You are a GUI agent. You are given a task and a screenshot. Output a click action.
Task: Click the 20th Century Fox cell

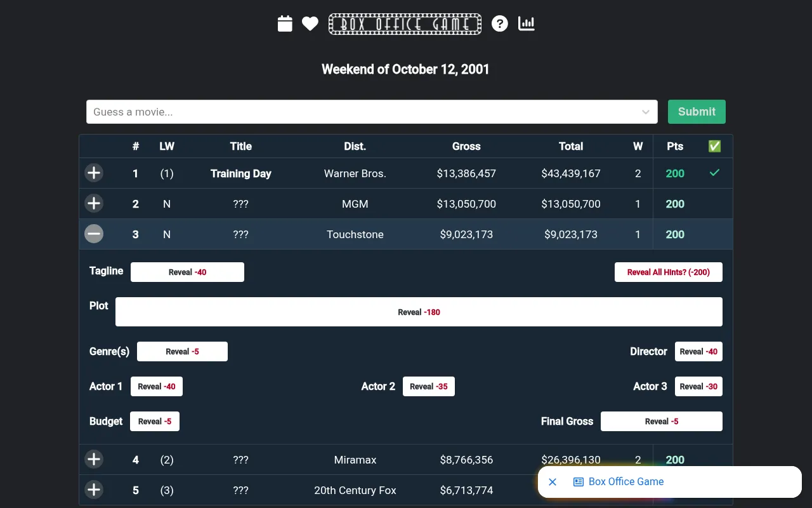click(x=355, y=490)
